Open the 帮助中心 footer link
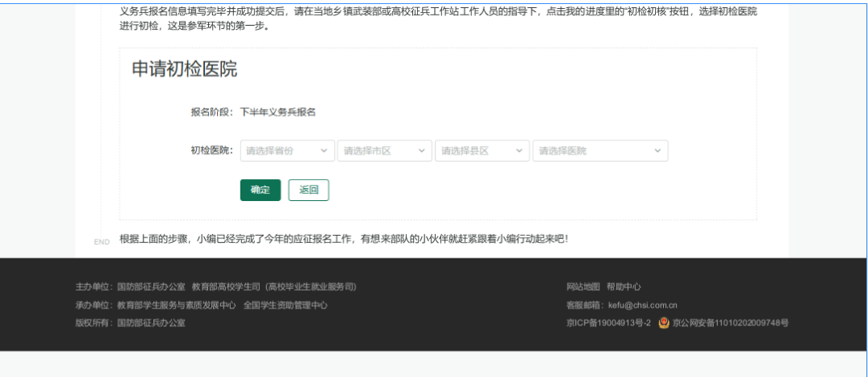Viewport: 868px width, 377px height. point(624,287)
